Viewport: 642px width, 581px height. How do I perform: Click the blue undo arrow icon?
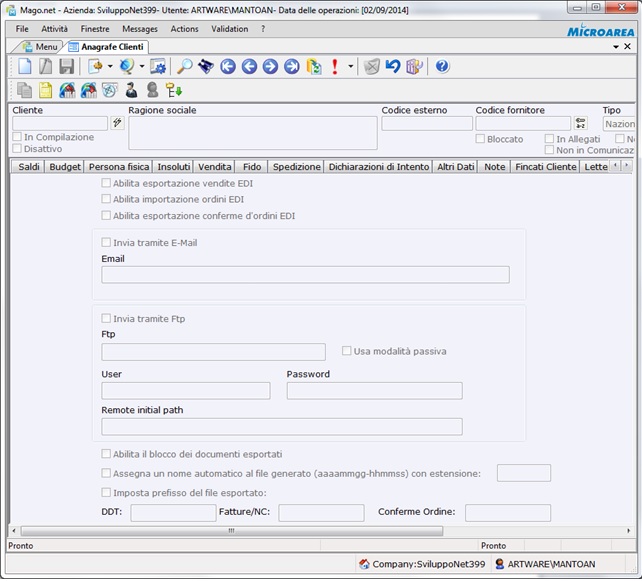pos(392,67)
